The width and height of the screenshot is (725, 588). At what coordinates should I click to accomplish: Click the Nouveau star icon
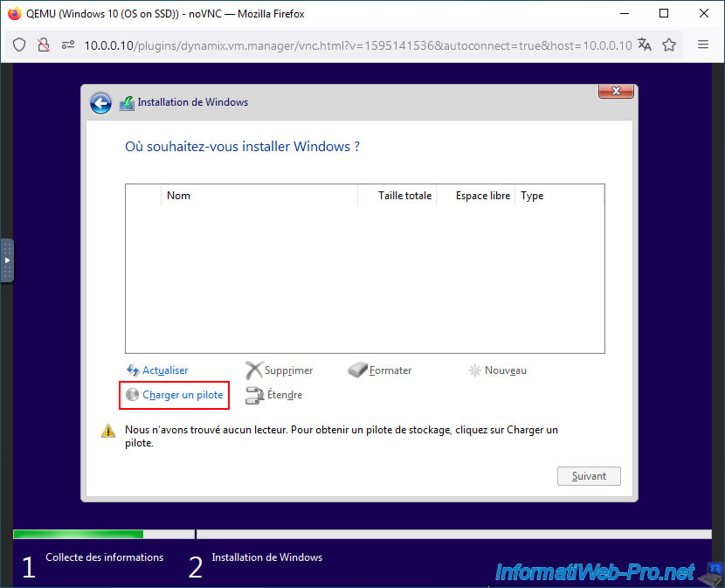tap(475, 370)
